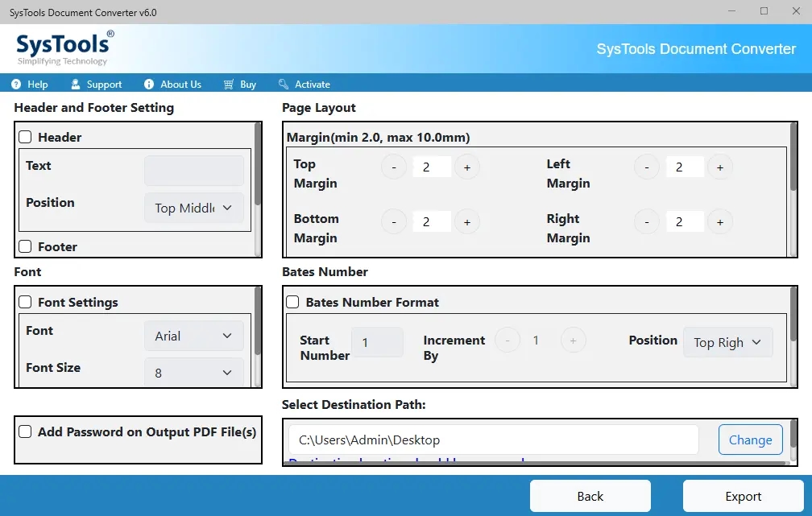
Task: Check Add Password on Output PDF File(s)
Action: (x=25, y=431)
